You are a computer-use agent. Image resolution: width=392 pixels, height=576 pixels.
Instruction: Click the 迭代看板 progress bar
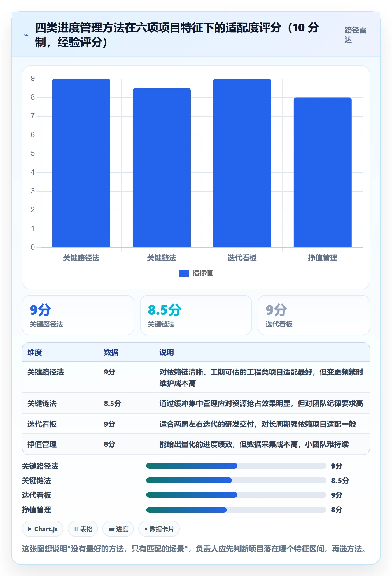coord(236,495)
